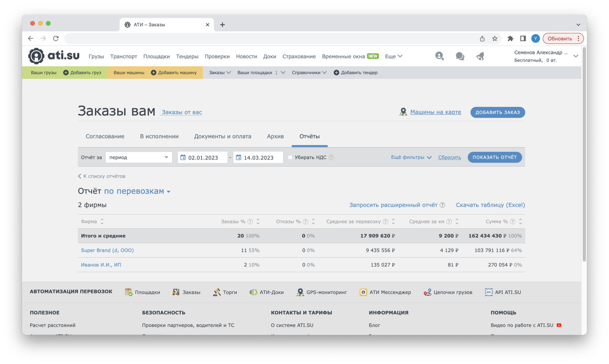Viewport: 609px width, 364px height.
Task: Click help icon next to Среднее за км
Action: 449,222
